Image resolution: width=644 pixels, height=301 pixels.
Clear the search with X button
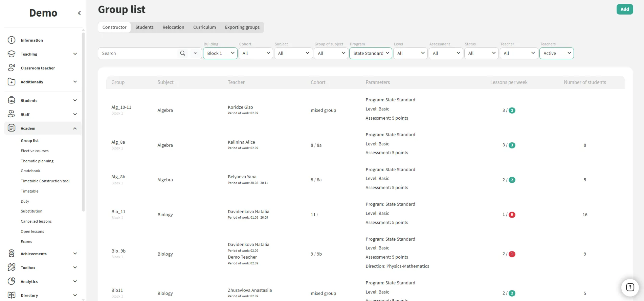[x=195, y=53]
